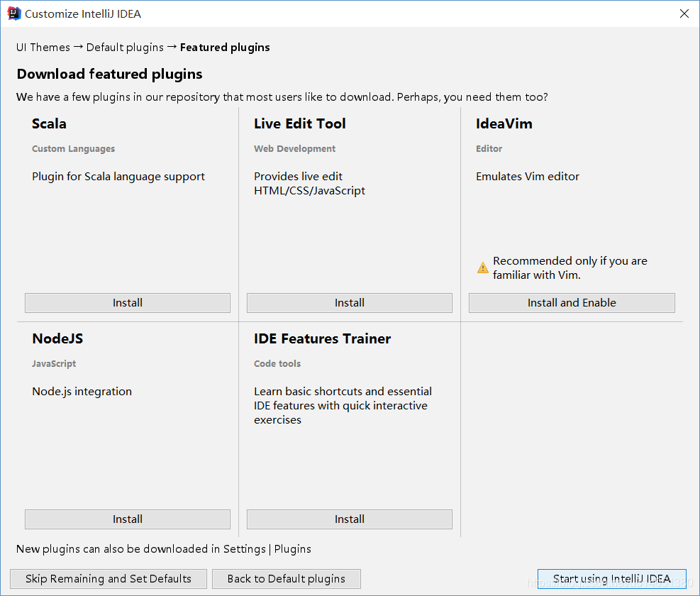Click the IdeaVim warning triangle icon
Image resolution: width=700 pixels, height=596 pixels.
point(482,267)
